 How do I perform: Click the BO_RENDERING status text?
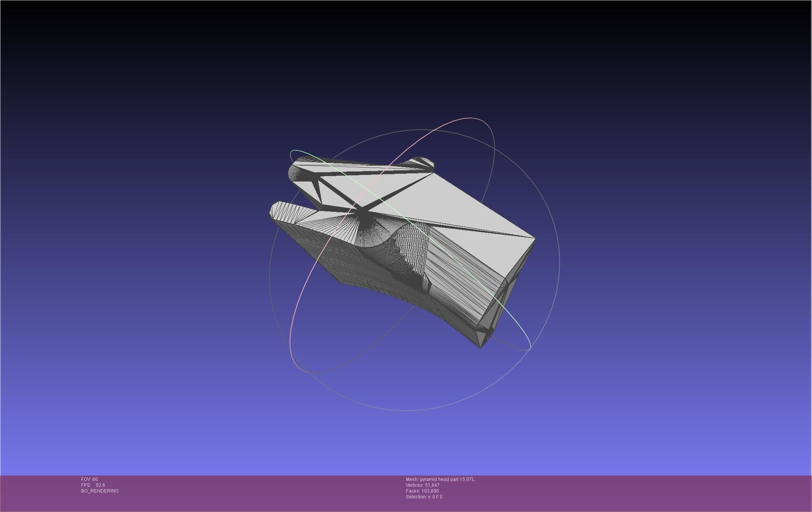pyautogui.click(x=100, y=491)
